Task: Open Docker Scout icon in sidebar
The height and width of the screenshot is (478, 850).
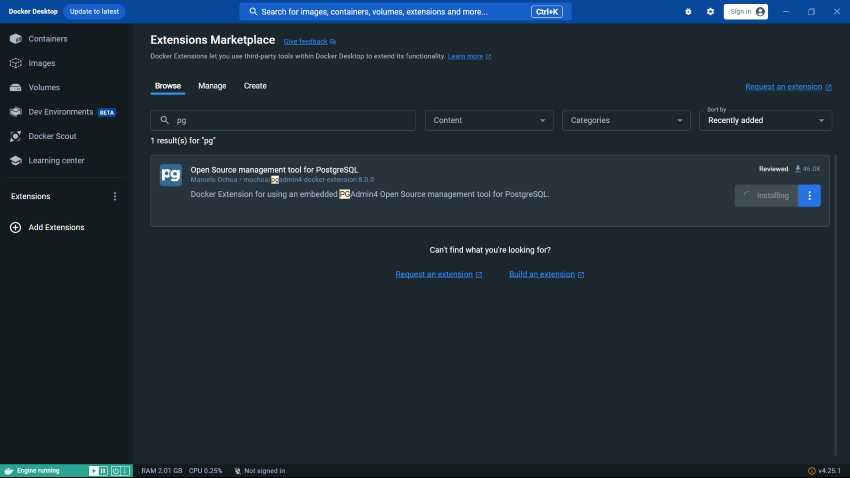Action: (x=16, y=136)
